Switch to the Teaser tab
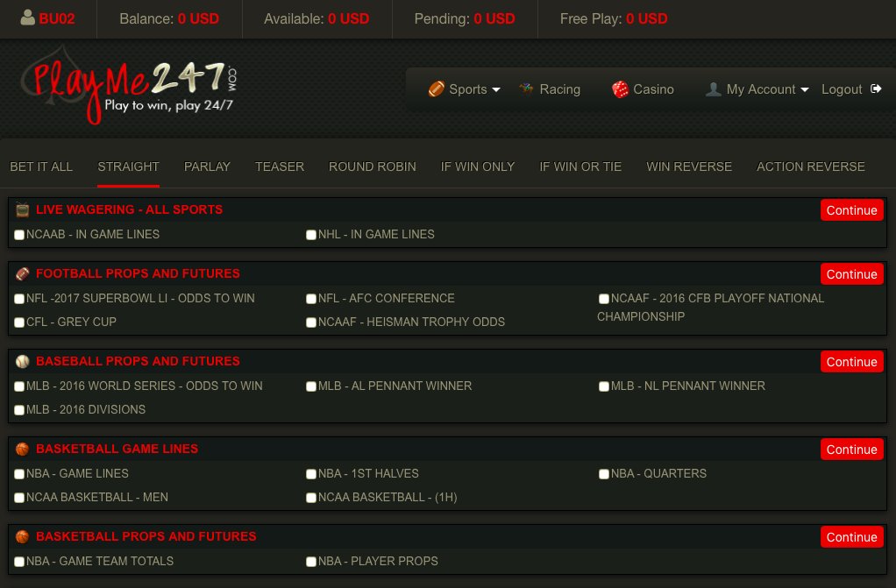The width and height of the screenshot is (896, 588). pos(280,166)
